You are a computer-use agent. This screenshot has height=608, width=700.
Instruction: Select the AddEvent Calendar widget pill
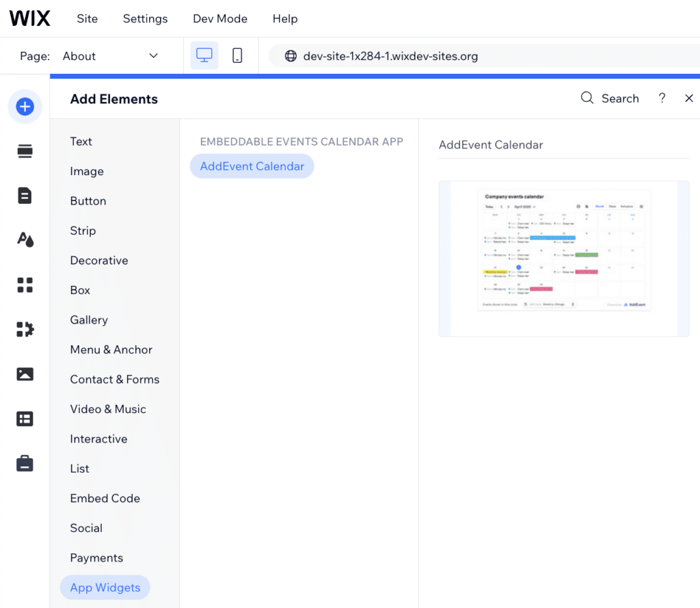pos(252,166)
